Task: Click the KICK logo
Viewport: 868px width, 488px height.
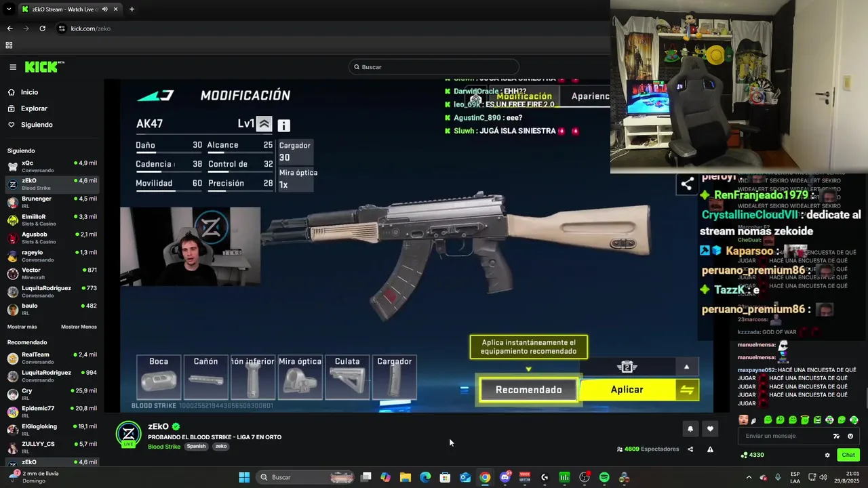Action: point(44,66)
